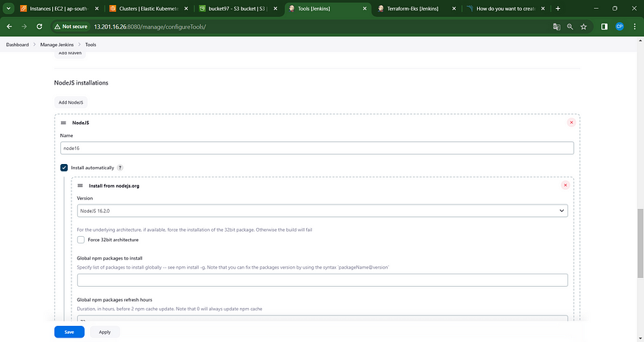Screen dimensions: 644x342
Task: Open the browser side panel icon
Action: (604, 26)
